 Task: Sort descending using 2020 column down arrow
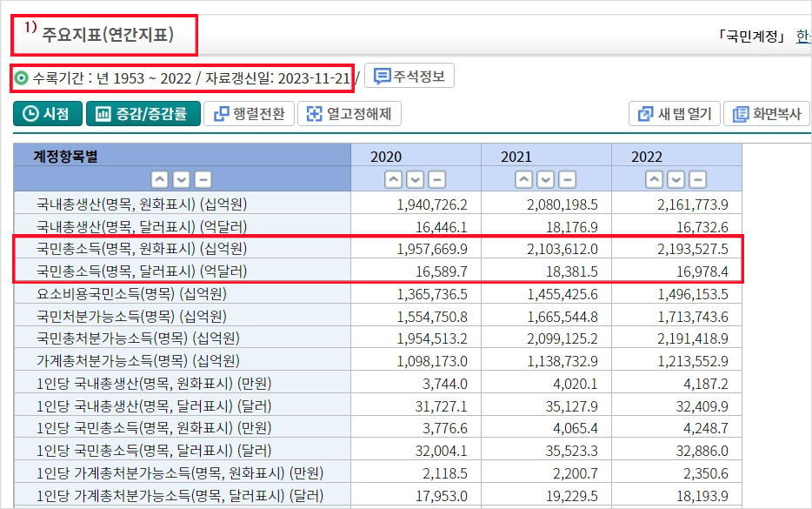416,180
